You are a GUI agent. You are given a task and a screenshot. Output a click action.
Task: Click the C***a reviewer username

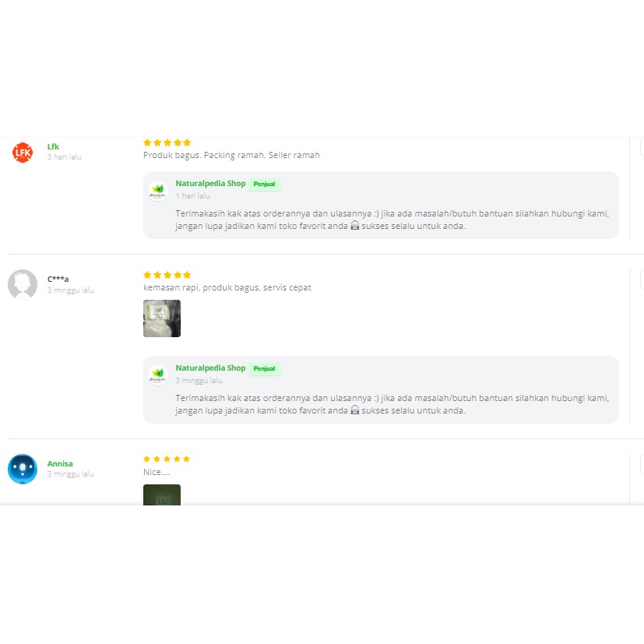point(58,279)
